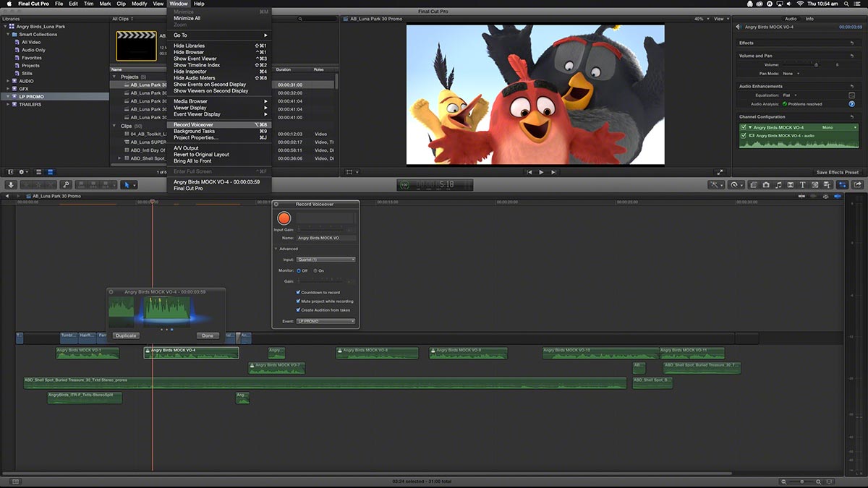Click the Done button in audition
This screenshot has height=488, width=868.
208,335
